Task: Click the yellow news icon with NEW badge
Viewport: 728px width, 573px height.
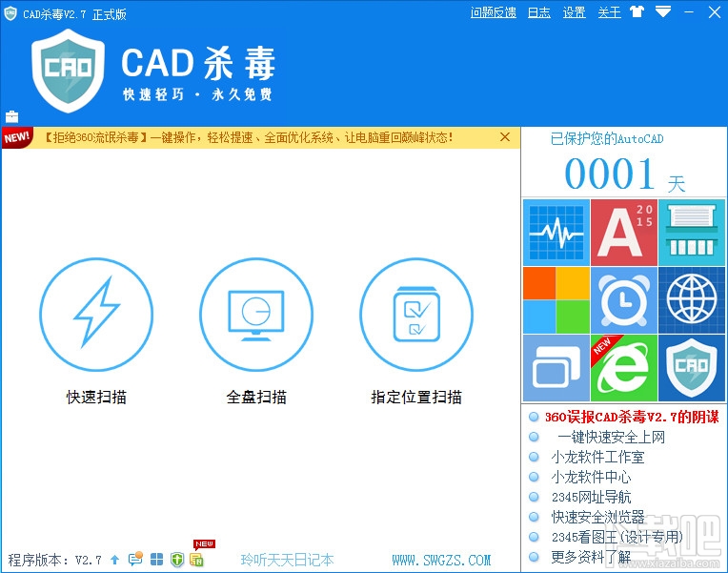Action: (x=197, y=560)
